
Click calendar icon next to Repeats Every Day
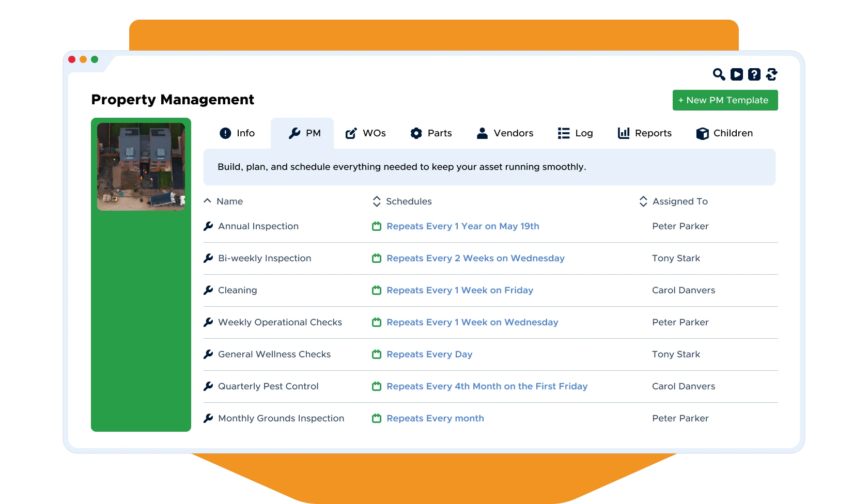click(x=377, y=354)
